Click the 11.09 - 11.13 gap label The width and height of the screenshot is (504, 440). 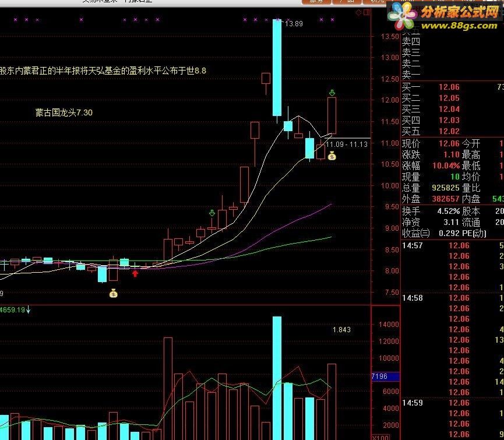pyautogui.click(x=347, y=145)
